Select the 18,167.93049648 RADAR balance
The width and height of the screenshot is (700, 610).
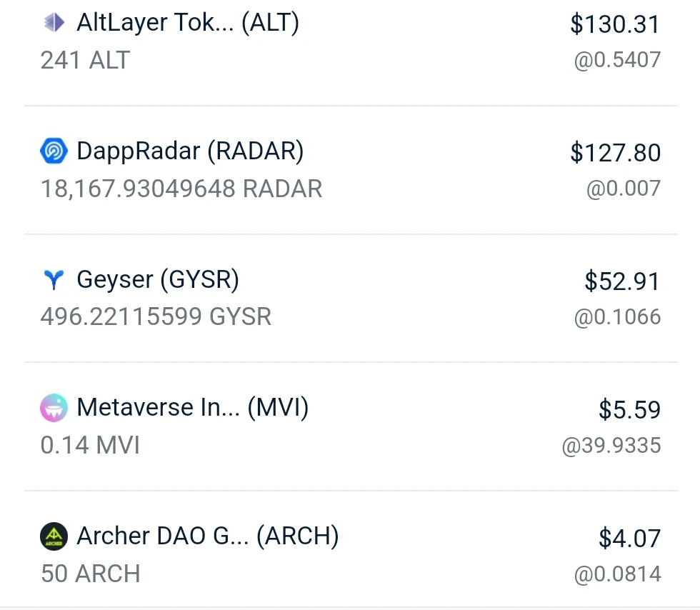click(181, 189)
